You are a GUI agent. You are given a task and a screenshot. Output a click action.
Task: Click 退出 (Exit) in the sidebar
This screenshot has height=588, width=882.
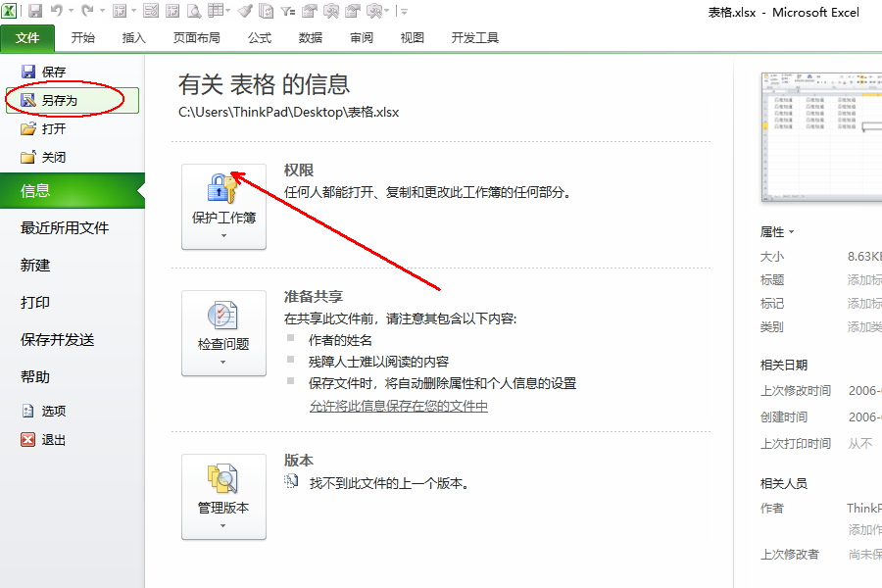53,440
